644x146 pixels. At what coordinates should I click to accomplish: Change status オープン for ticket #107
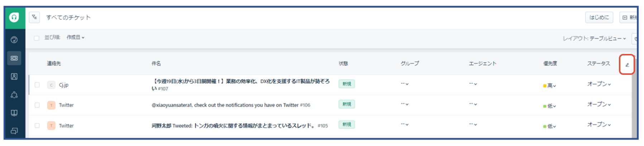coord(599,84)
